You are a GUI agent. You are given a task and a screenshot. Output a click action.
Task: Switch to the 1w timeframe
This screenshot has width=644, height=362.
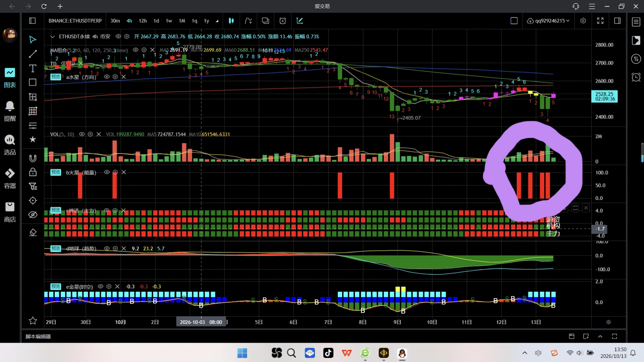[169, 21]
